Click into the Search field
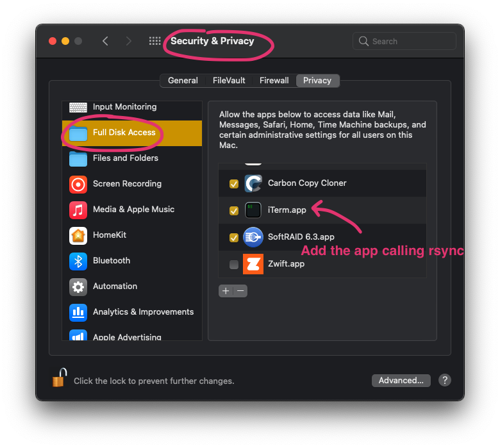 [x=404, y=41]
